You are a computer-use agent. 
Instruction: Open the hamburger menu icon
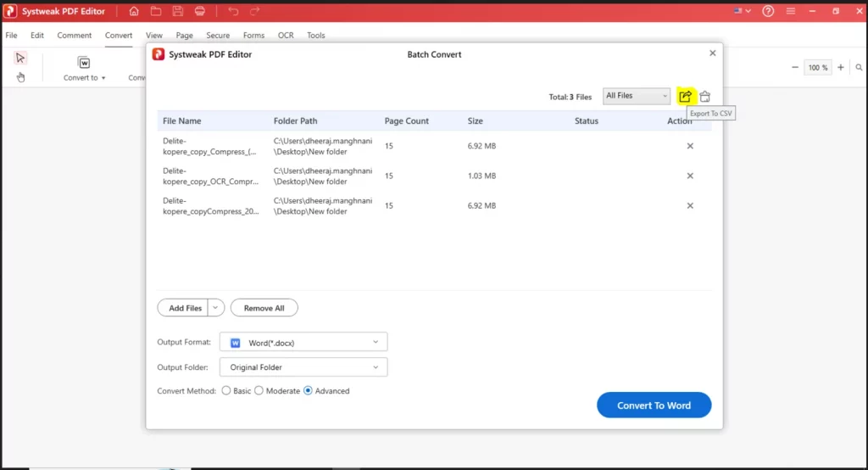click(791, 11)
